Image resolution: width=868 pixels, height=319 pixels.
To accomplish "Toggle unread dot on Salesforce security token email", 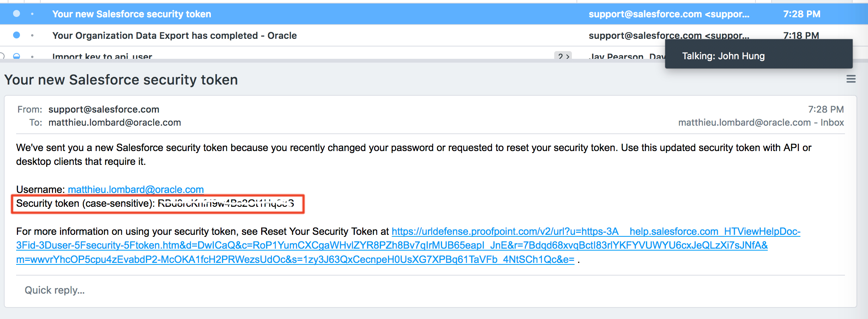I will pos(17,14).
